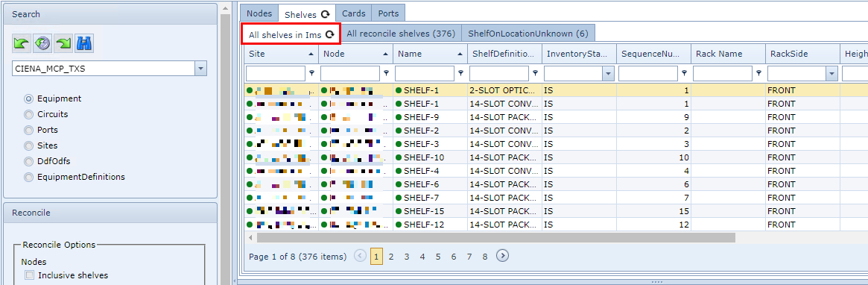Go to page 8 of results
This screenshot has height=285, width=868.
[484, 256]
